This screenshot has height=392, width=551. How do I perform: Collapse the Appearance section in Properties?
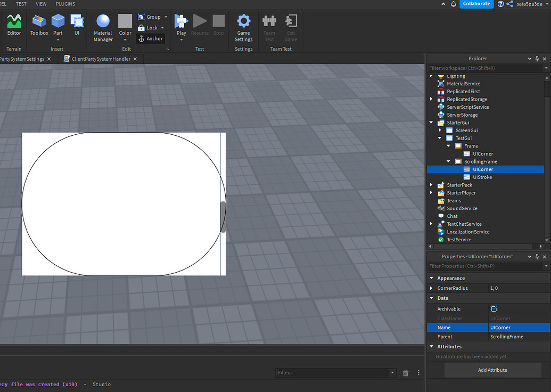[x=431, y=277]
